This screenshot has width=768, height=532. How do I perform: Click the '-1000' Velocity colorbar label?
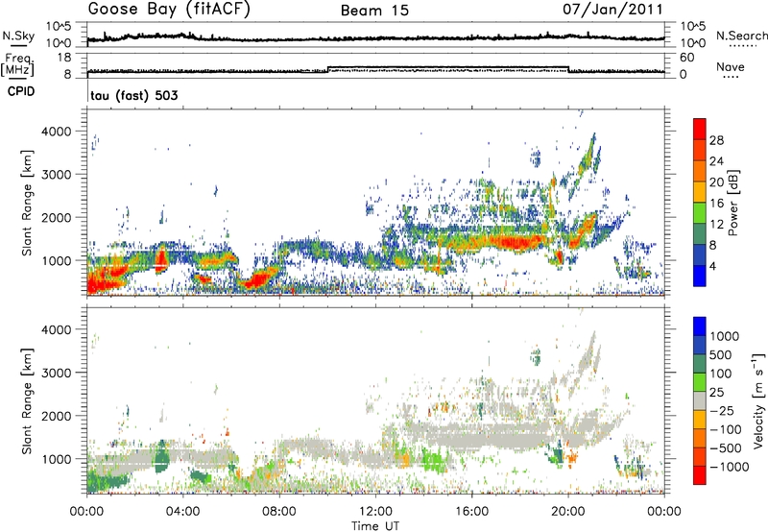coord(729,467)
